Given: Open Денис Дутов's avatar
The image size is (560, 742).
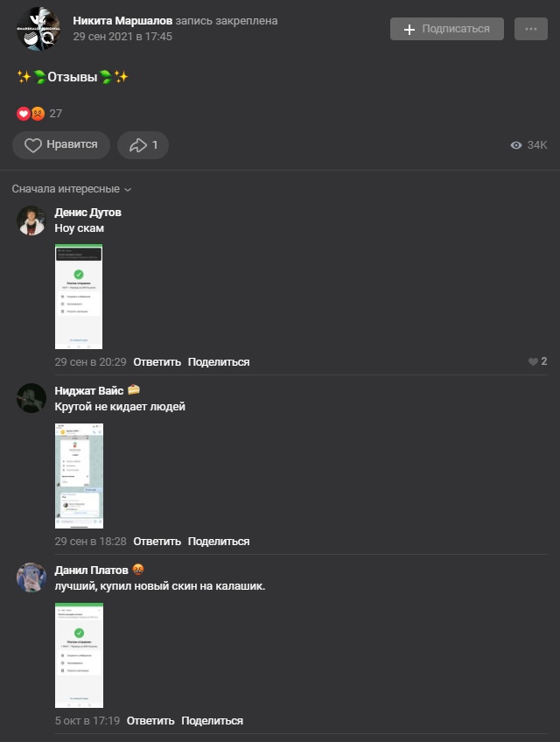Looking at the screenshot, I should pyautogui.click(x=31, y=220).
